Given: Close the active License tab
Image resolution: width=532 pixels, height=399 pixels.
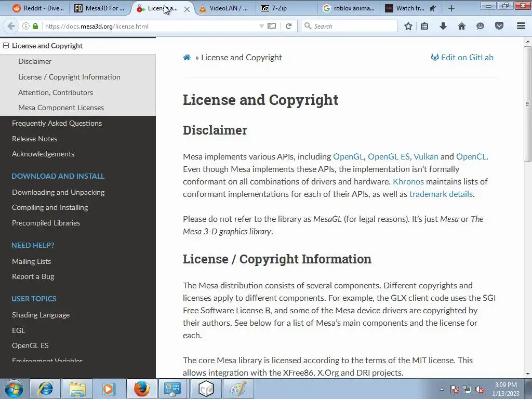Looking at the screenshot, I should (187, 9).
